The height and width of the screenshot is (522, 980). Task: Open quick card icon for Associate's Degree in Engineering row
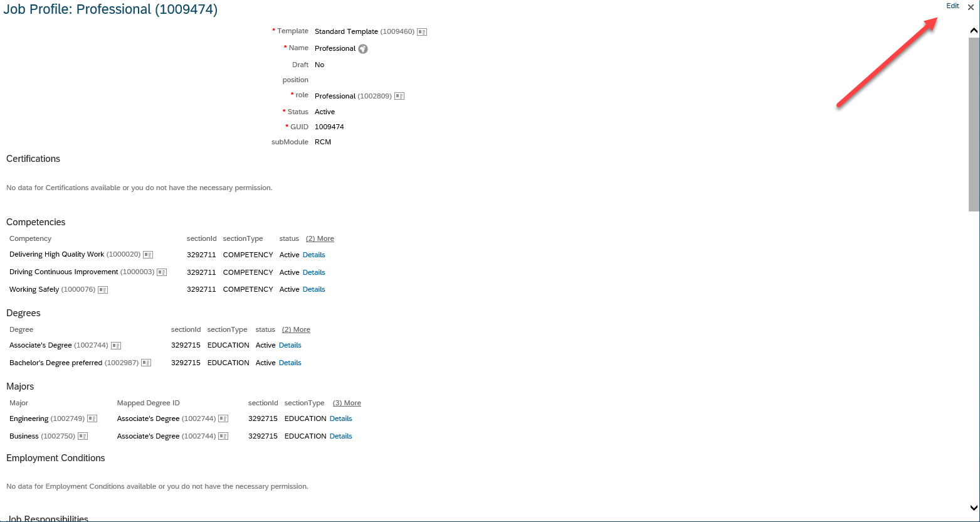click(223, 418)
